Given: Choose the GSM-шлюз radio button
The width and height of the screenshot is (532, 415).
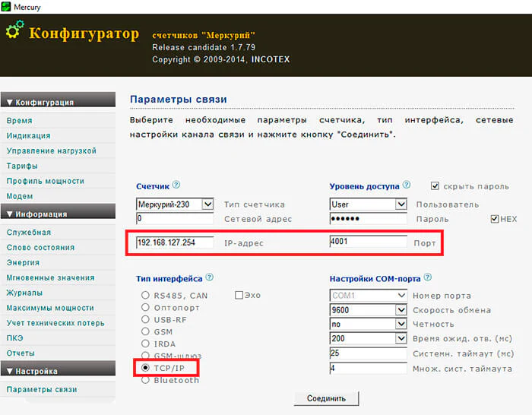Looking at the screenshot, I should [x=145, y=355].
